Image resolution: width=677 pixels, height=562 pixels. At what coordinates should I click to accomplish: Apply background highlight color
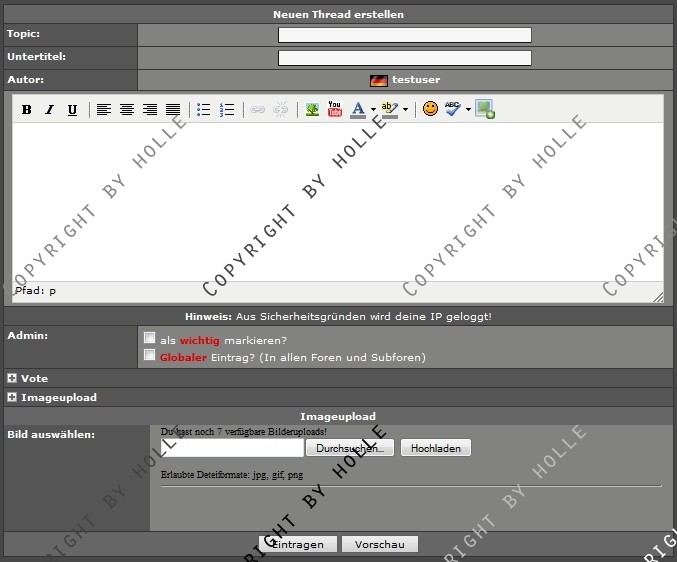[x=389, y=110]
